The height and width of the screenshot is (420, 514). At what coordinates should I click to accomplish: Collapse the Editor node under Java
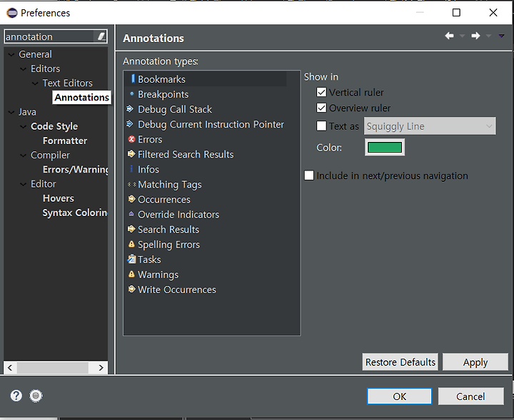(x=24, y=184)
